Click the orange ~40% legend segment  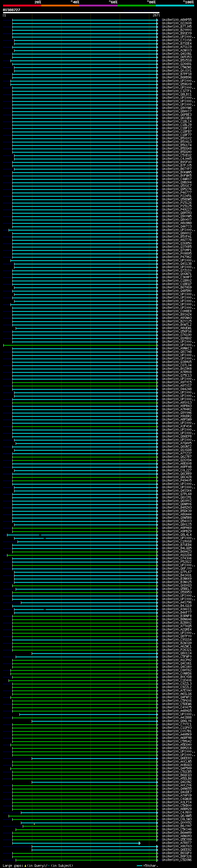tap(60, 6)
